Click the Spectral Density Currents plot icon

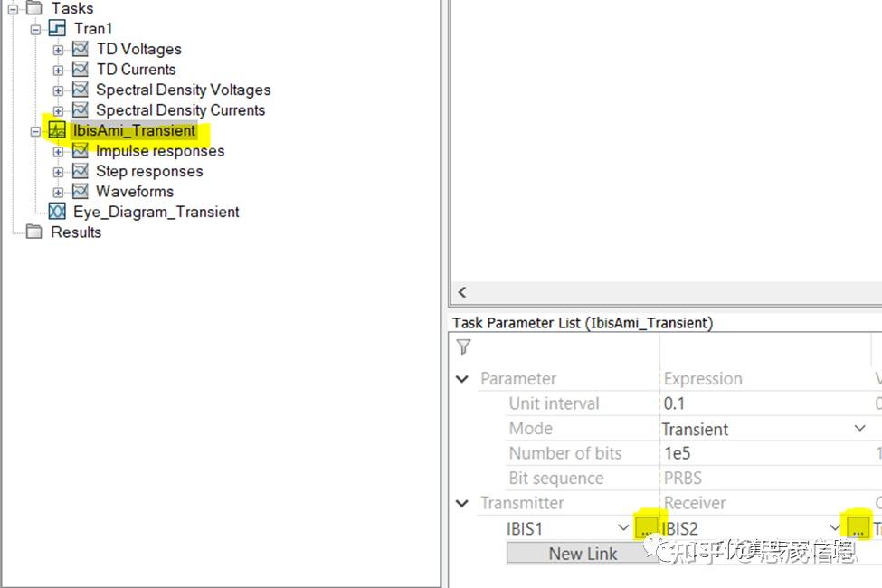(x=81, y=109)
